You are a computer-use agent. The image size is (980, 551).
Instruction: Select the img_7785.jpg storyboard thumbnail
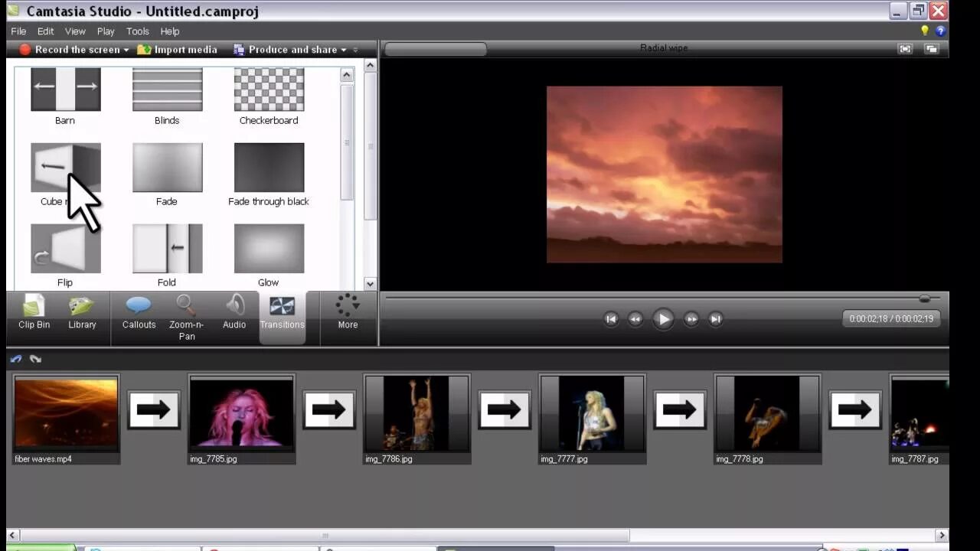click(241, 414)
